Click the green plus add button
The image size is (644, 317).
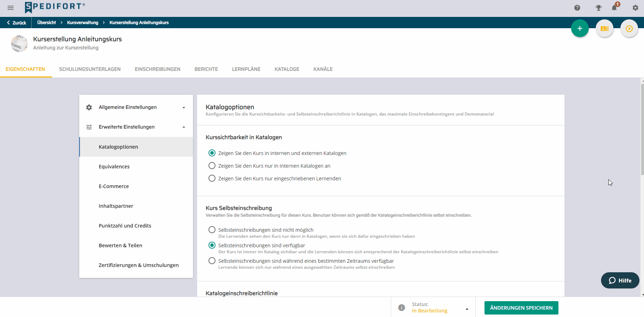580,29
